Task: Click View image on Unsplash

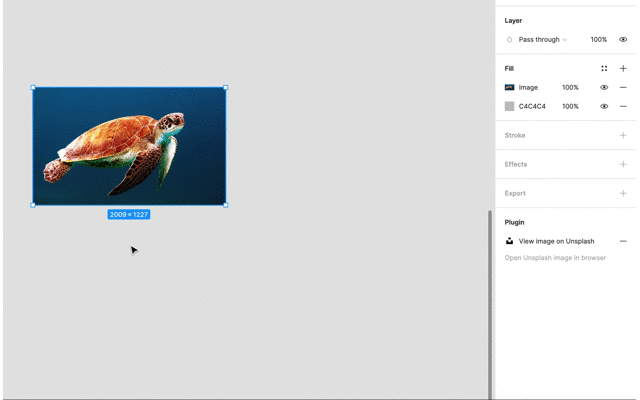Action: pyautogui.click(x=556, y=241)
